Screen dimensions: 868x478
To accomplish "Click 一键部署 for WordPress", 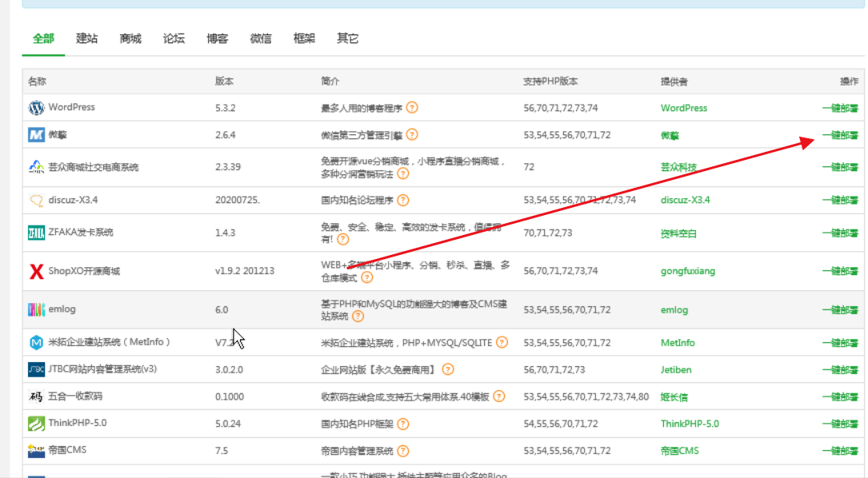I will point(840,108).
